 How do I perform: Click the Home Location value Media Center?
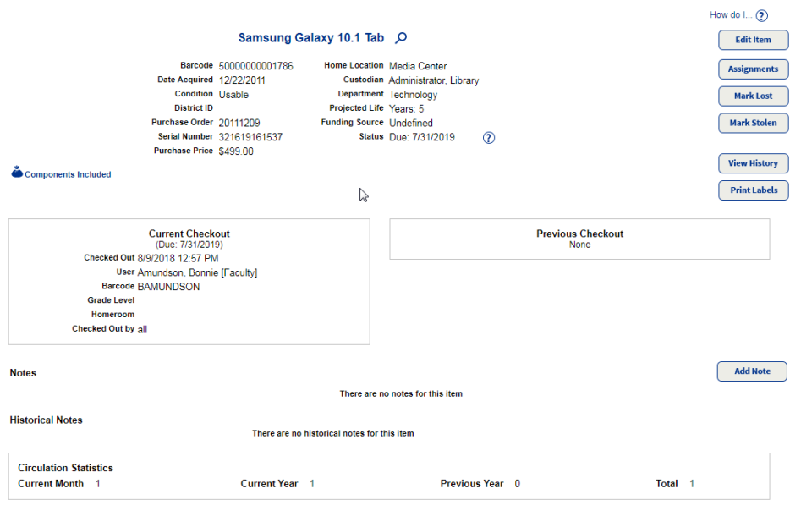click(418, 66)
